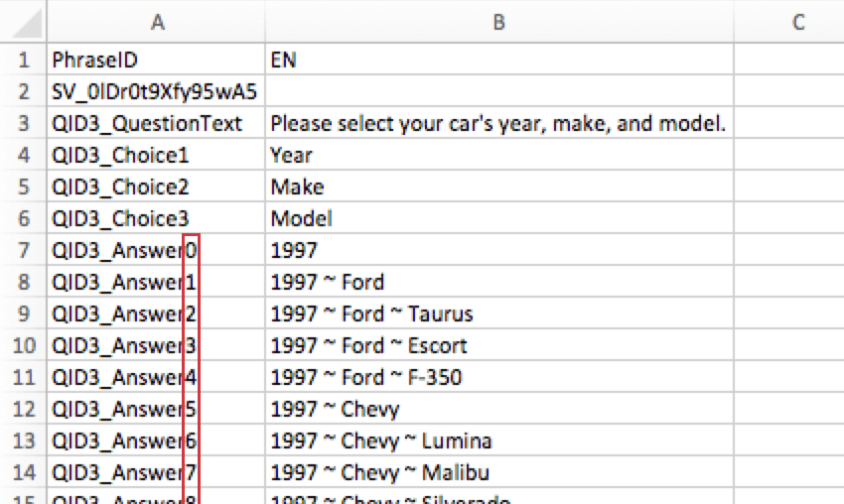Image resolution: width=844 pixels, height=504 pixels.
Task: Click the cell "1997 ~ Ford ~ F-350"
Action: pyautogui.click(x=498, y=377)
